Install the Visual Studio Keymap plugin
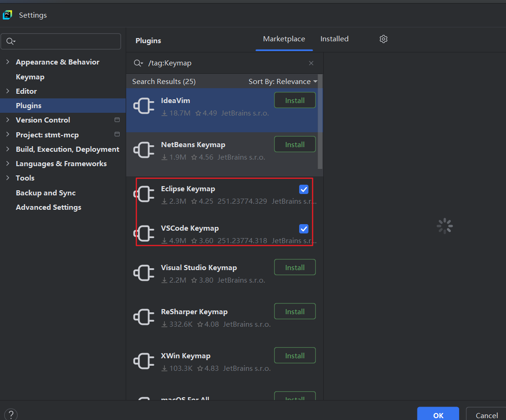This screenshot has height=420, width=506. [x=295, y=267]
